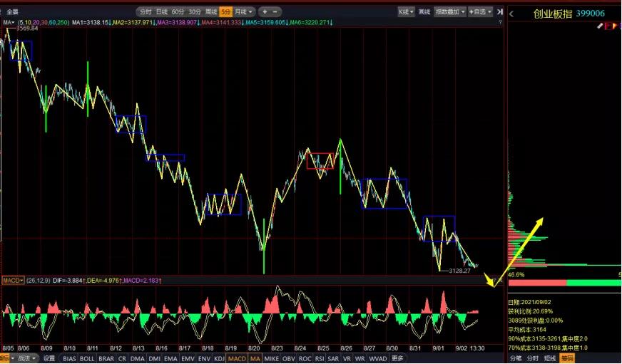
Task: Expand the 指数叠加 dropdown
Action: tap(450, 12)
